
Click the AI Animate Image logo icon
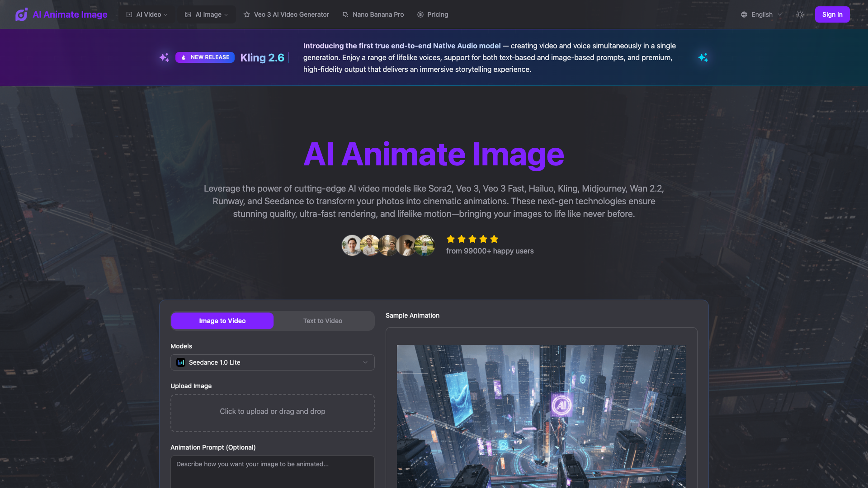[22, 14]
